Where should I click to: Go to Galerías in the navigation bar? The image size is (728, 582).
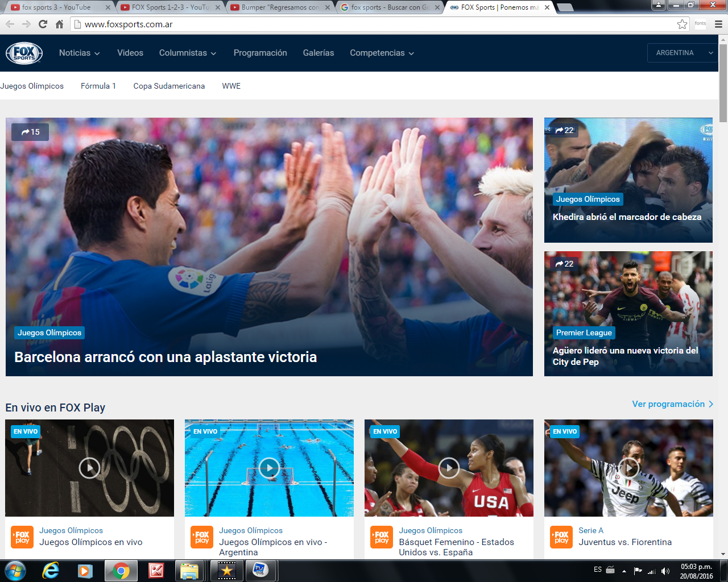click(318, 53)
